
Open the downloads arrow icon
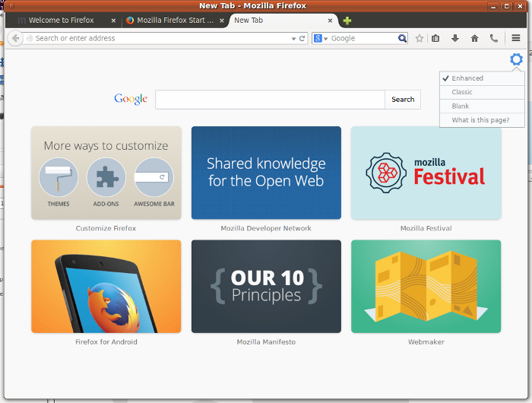[x=455, y=38]
